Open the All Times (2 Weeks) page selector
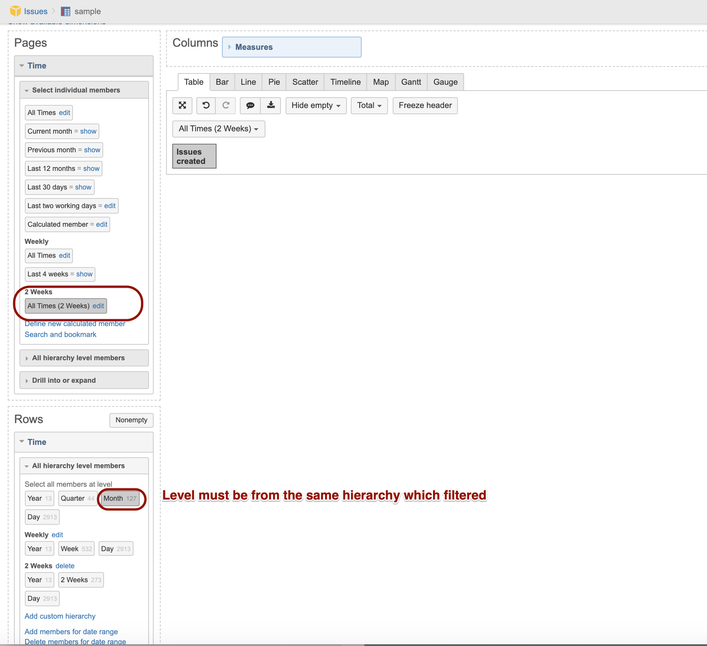 218,128
